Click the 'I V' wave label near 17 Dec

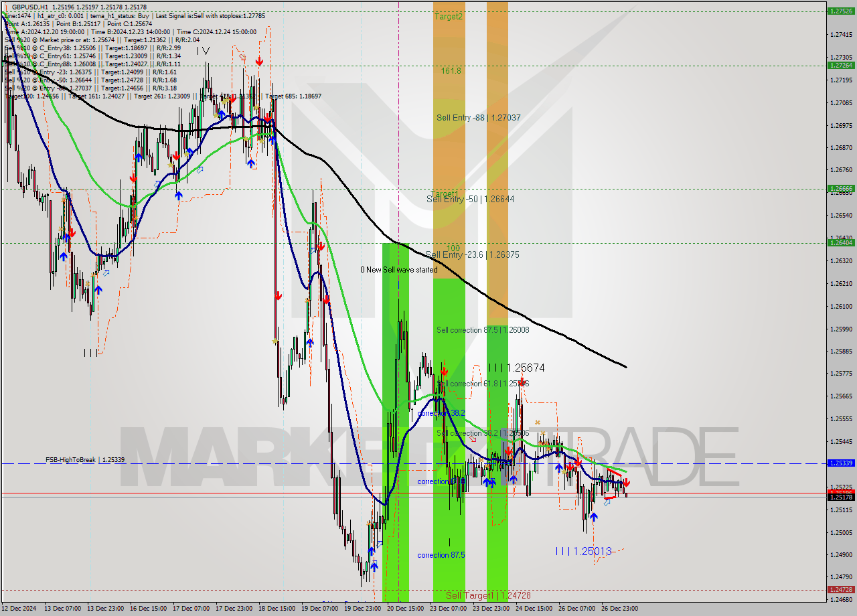(203, 51)
